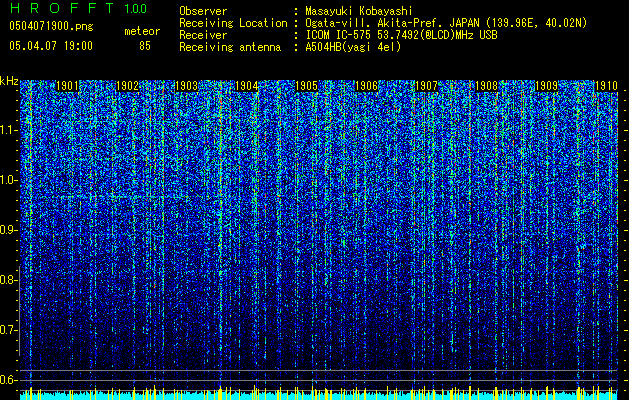
Task: Select observer name Masayuki Kobayashi
Action: pos(359,11)
